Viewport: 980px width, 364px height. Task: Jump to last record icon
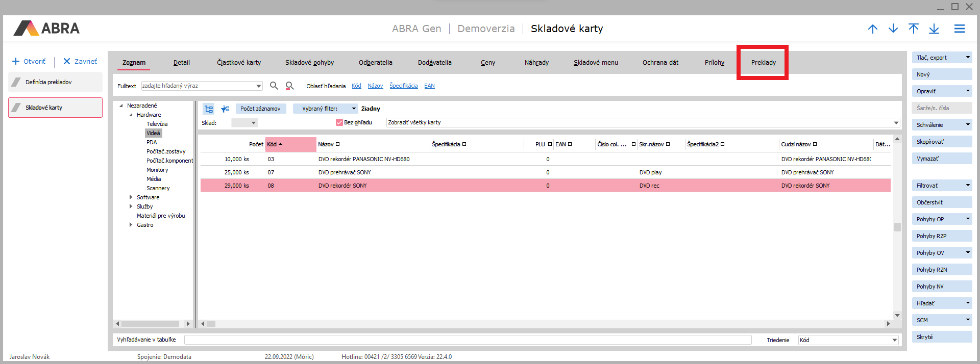click(934, 29)
